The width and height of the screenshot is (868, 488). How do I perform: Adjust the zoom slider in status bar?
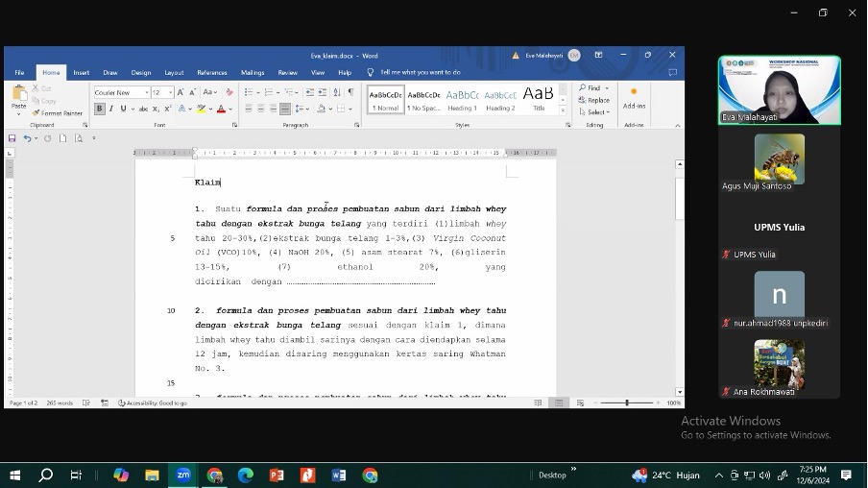[627, 403]
